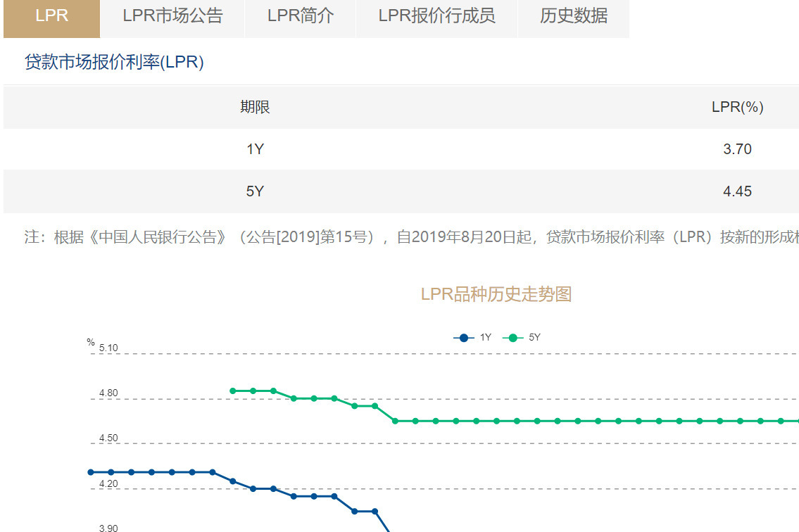Select the first blue 1Y data point
Image resolution: width=799 pixels, height=532 pixels.
[89, 471]
